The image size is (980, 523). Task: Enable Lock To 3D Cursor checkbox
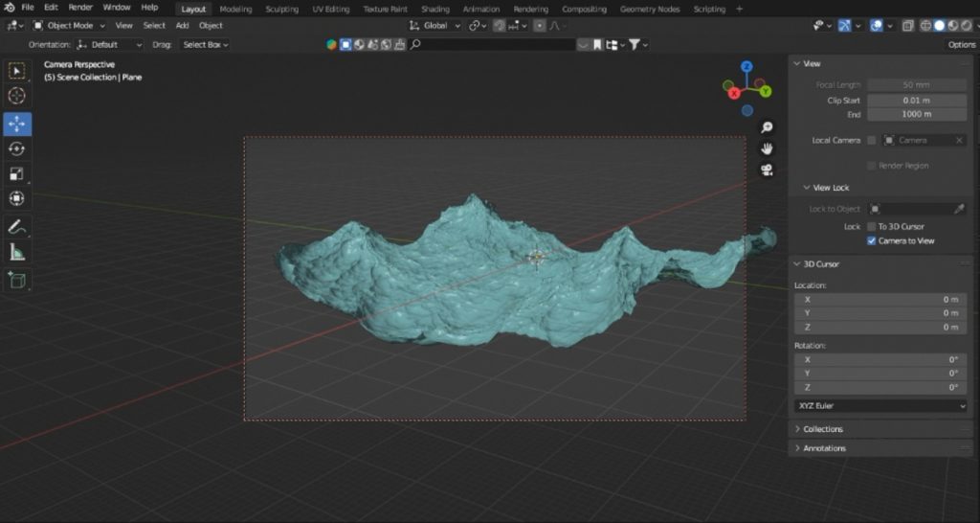871,226
